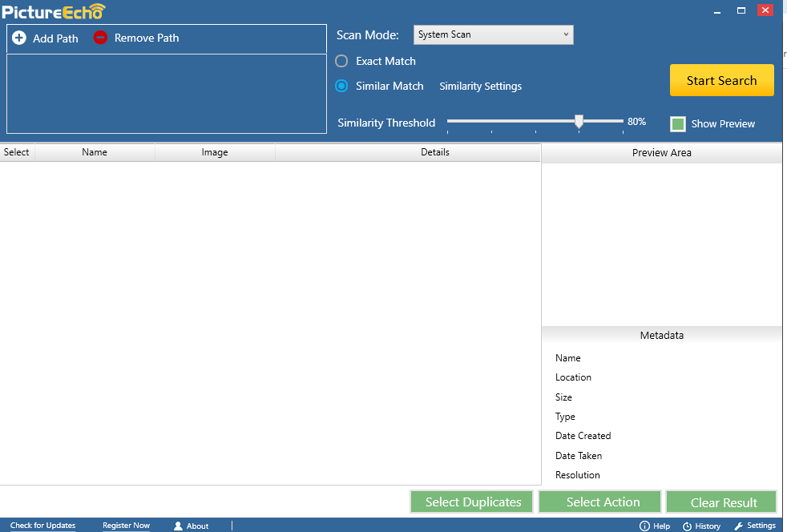Click the Similarity Threshold slider handle
This screenshot has width=787, height=532.
[579, 122]
